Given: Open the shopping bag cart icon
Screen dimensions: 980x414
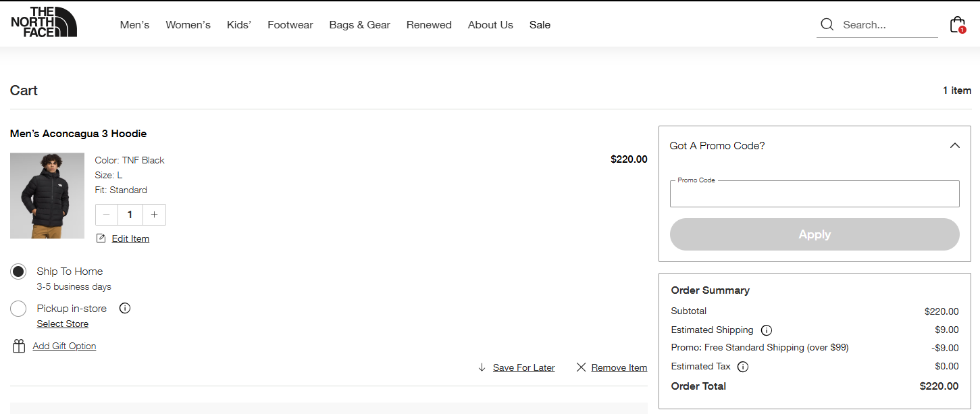Looking at the screenshot, I should pyautogui.click(x=958, y=22).
